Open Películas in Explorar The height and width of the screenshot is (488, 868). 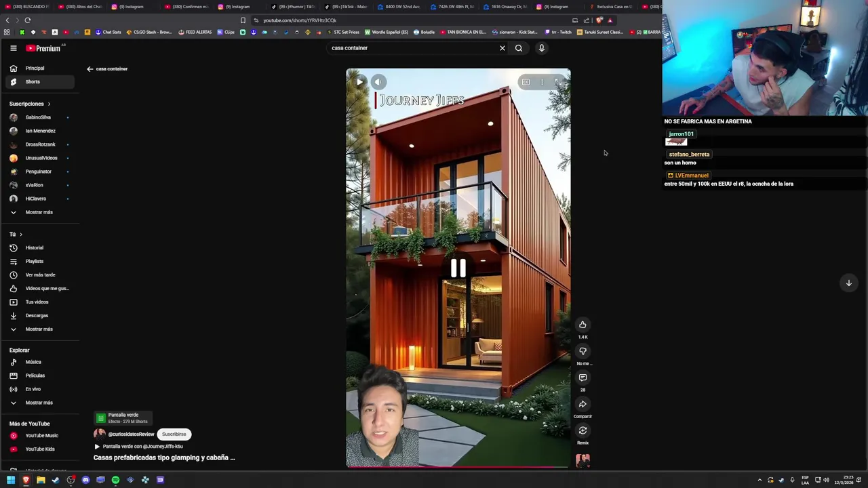coord(39,375)
